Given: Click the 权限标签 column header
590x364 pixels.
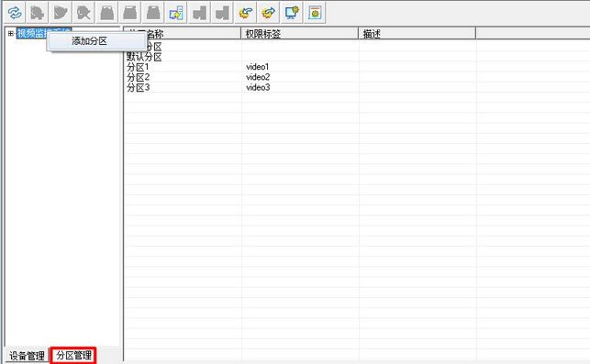Looking at the screenshot, I should coord(299,34).
